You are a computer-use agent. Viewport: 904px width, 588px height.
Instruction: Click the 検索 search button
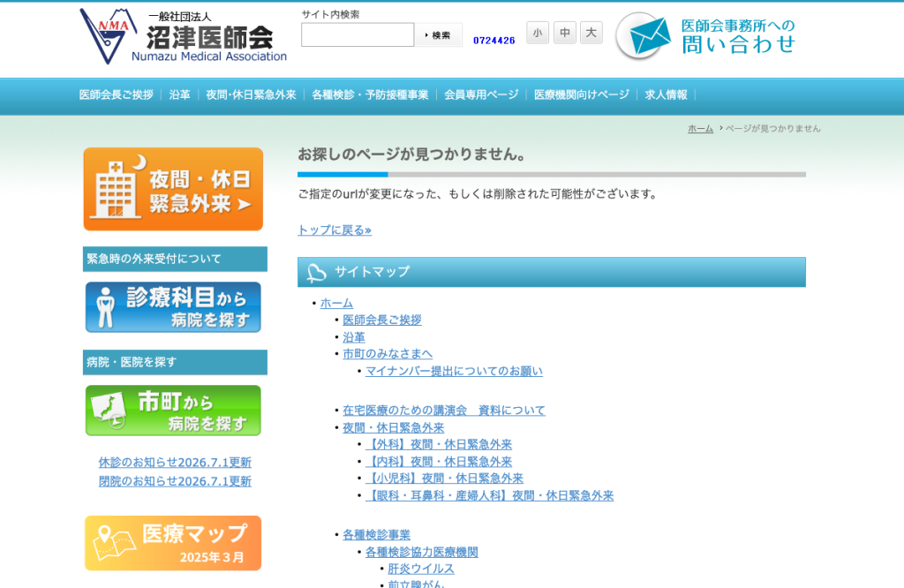click(439, 35)
